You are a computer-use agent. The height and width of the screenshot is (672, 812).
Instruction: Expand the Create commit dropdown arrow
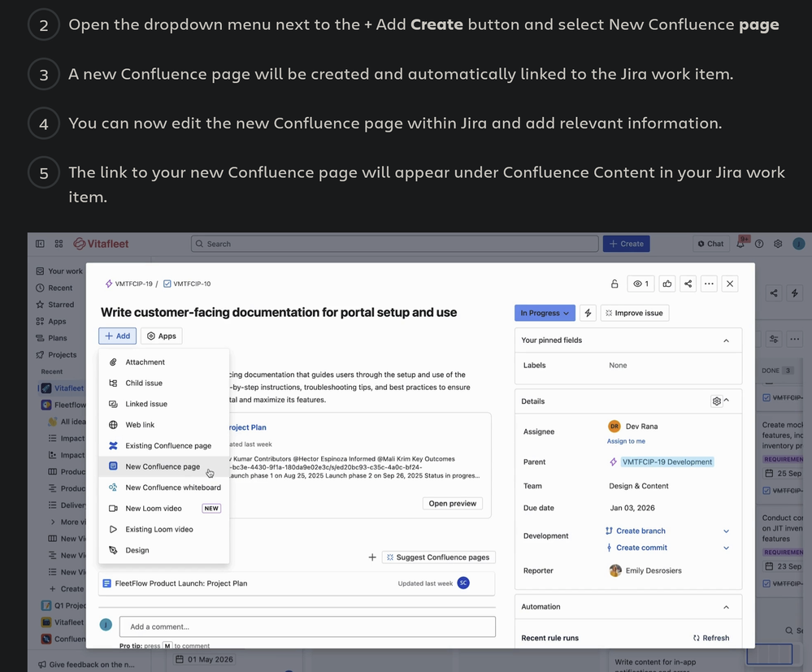(x=726, y=548)
